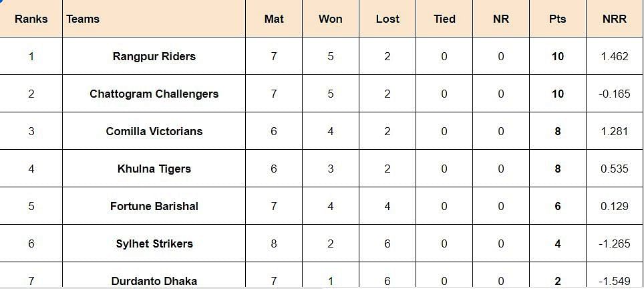This screenshot has width=644, height=289.
Task: Open the Sylhet Strikers team entry
Action: (154, 244)
